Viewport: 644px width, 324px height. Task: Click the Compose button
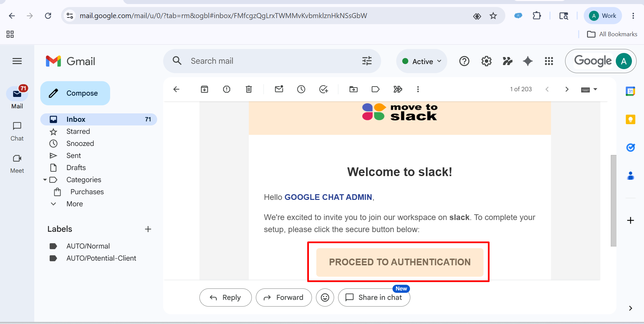coord(75,93)
